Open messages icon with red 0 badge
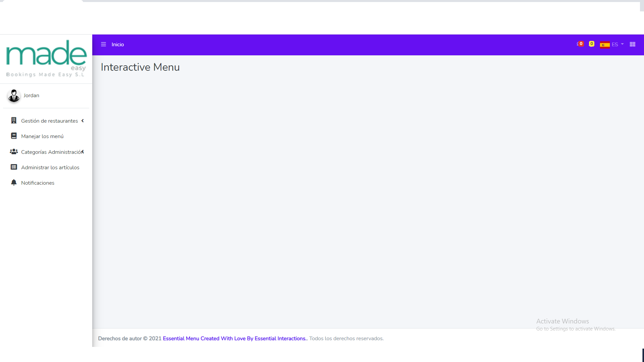 click(x=580, y=44)
